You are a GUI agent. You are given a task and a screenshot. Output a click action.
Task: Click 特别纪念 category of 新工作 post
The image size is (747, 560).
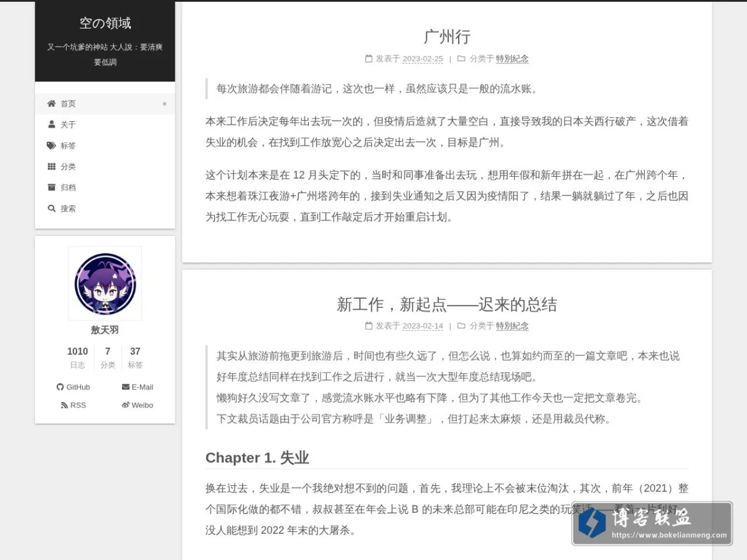[x=512, y=325]
